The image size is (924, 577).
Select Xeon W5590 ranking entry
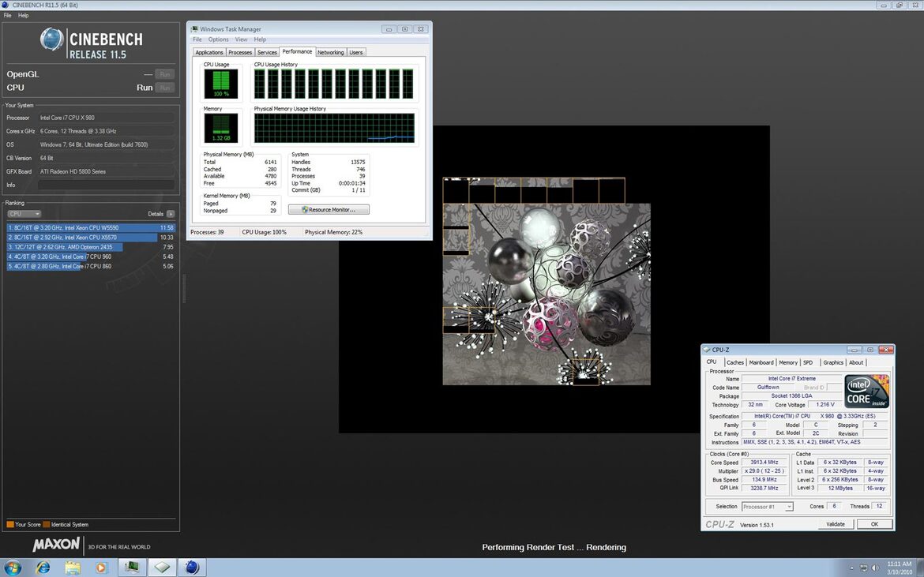tap(91, 228)
